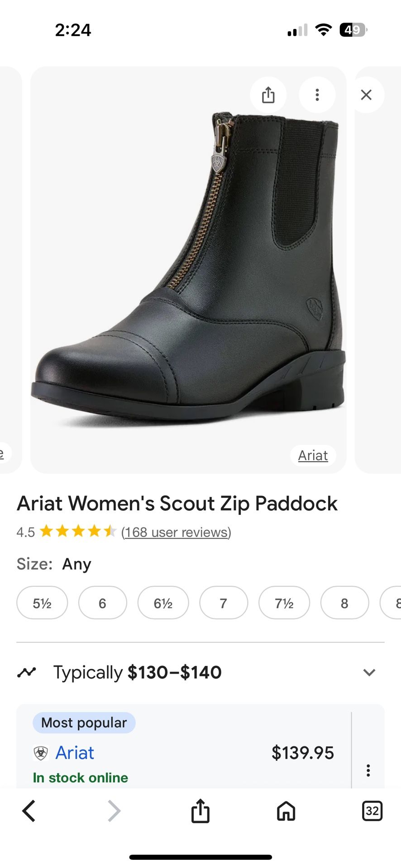Expand the typical price range section
Image resolution: width=401 pixels, height=868 pixels.
click(x=369, y=672)
